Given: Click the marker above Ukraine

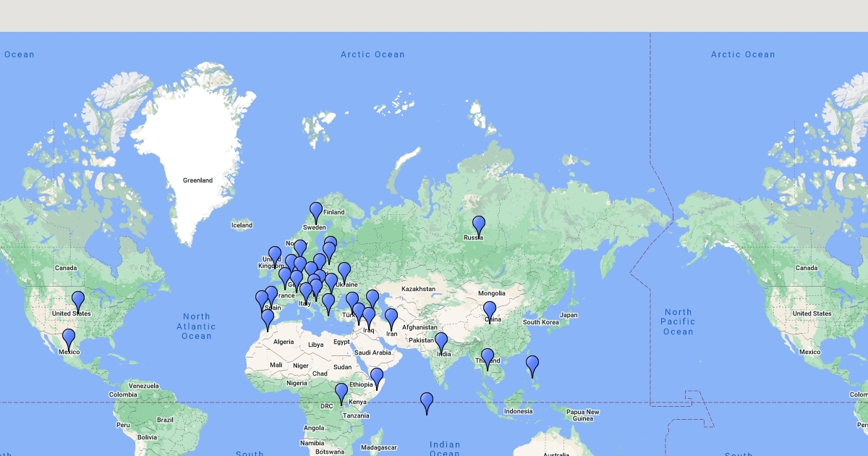Looking at the screenshot, I should point(344,272).
